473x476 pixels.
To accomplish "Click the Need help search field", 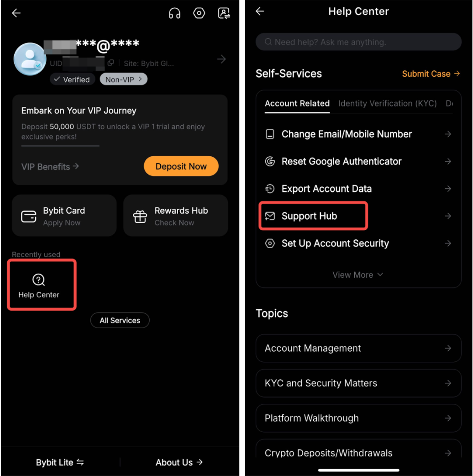I will [x=358, y=42].
